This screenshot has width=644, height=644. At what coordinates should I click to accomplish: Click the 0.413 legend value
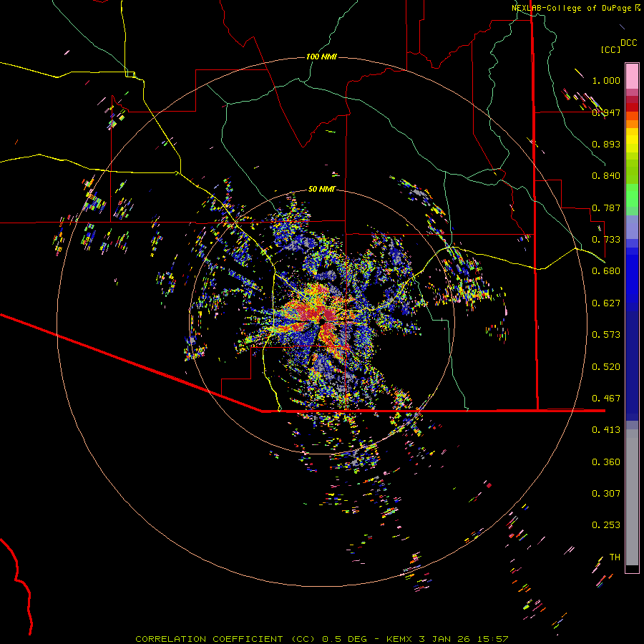pyautogui.click(x=606, y=430)
